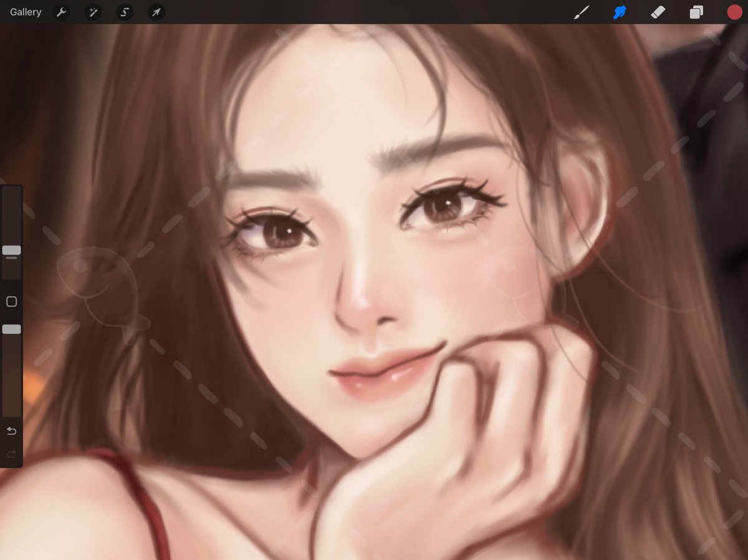748x560 pixels.
Task: Open the Adjustments magic wand menu
Action: pyautogui.click(x=93, y=12)
